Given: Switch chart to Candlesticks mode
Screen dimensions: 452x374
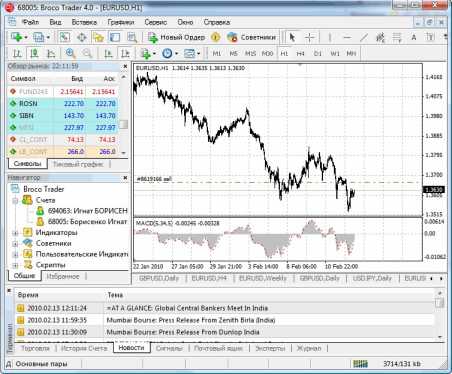Looking at the screenshot, I should (34, 53).
